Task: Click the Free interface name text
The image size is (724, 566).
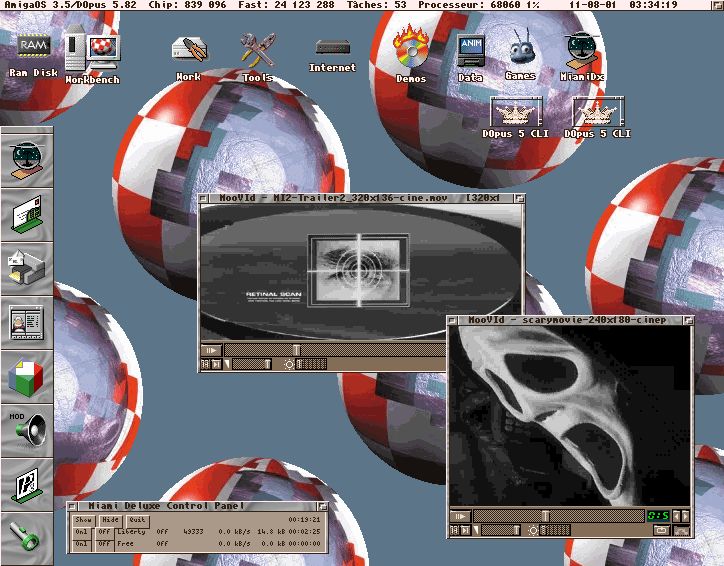Action: 125,544
